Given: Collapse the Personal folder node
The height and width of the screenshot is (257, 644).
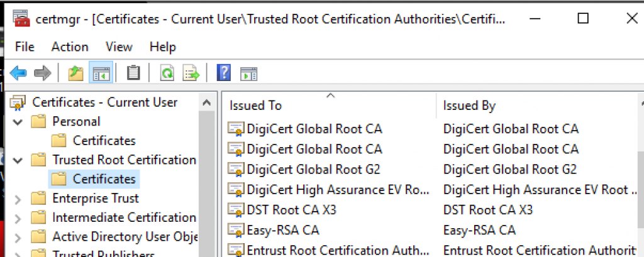Looking at the screenshot, I should click(18, 121).
